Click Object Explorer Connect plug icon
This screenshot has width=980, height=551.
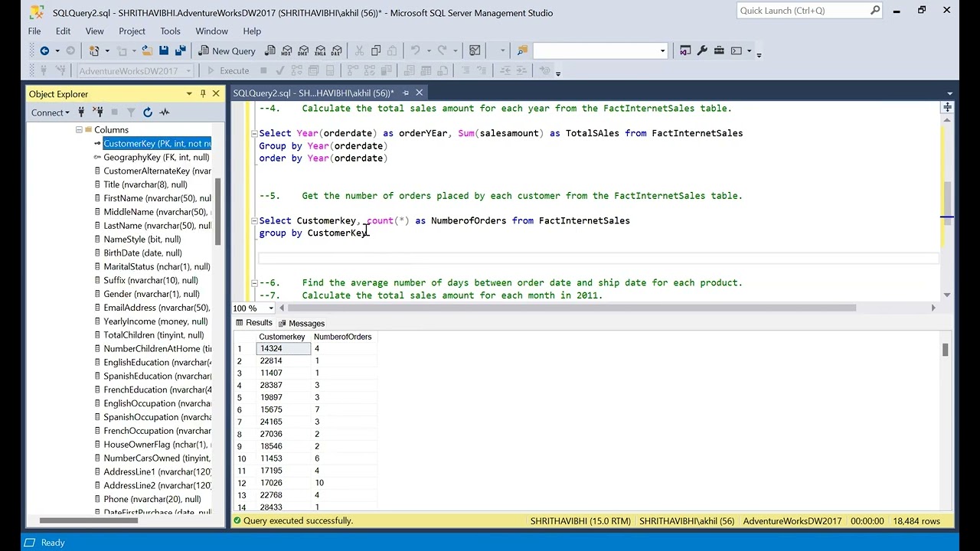point(80,112)
